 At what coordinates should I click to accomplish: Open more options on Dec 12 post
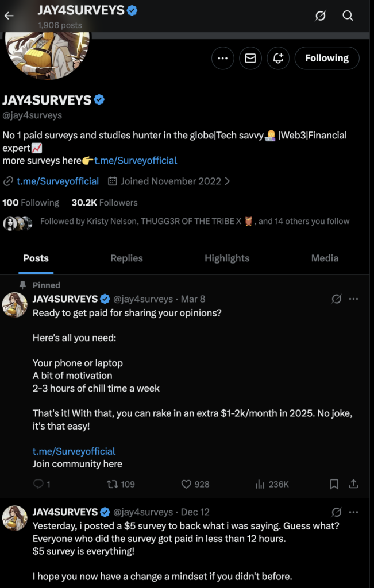point(354,512)
